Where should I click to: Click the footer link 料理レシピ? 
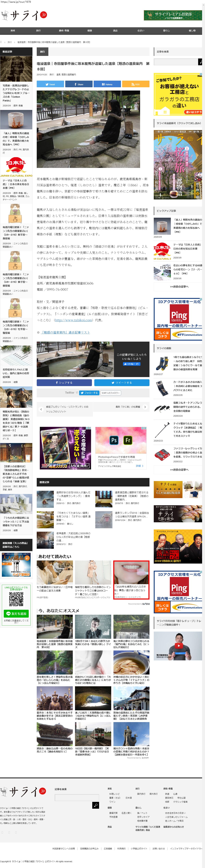pos(114,794)
